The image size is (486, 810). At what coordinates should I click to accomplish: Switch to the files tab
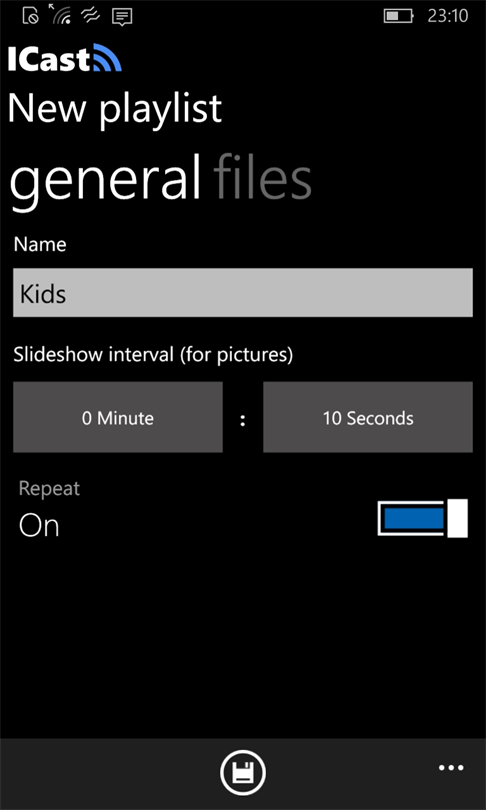coord(262,178)
